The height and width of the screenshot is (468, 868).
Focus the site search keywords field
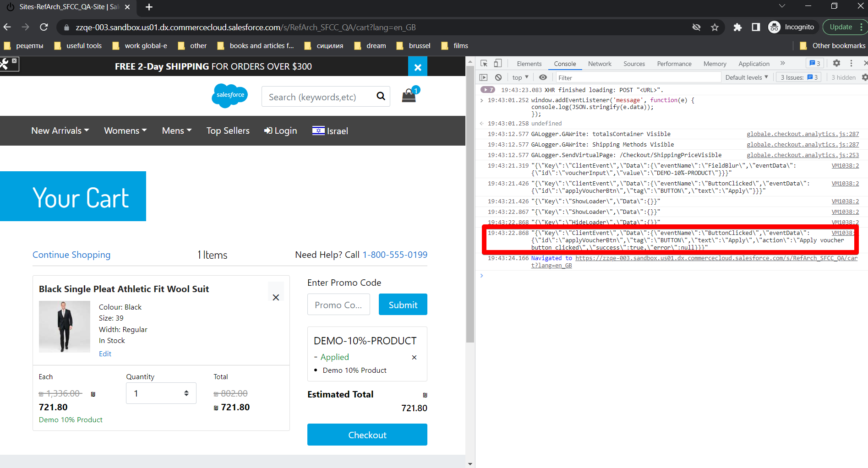pyautogui.click(x=318, y=97)
